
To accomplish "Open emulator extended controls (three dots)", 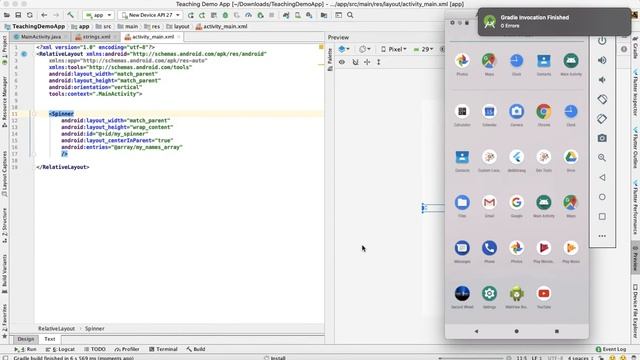I will coord(602,236).
